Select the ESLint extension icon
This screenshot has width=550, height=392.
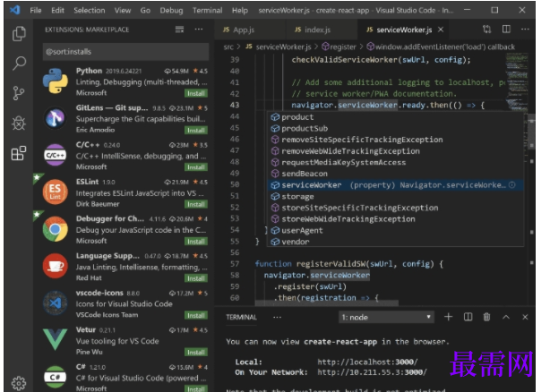tap(56, 192)
